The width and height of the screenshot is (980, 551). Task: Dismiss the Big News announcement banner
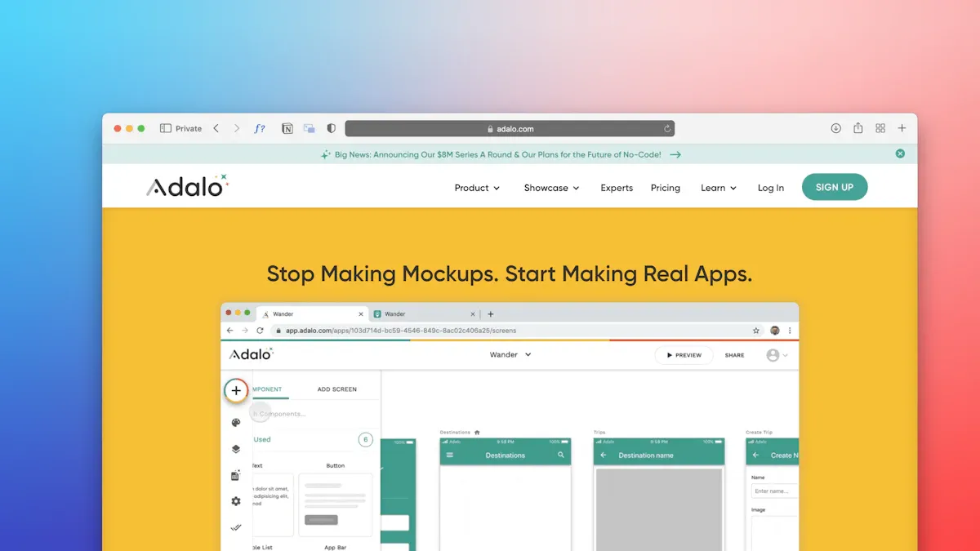[900, 153]
